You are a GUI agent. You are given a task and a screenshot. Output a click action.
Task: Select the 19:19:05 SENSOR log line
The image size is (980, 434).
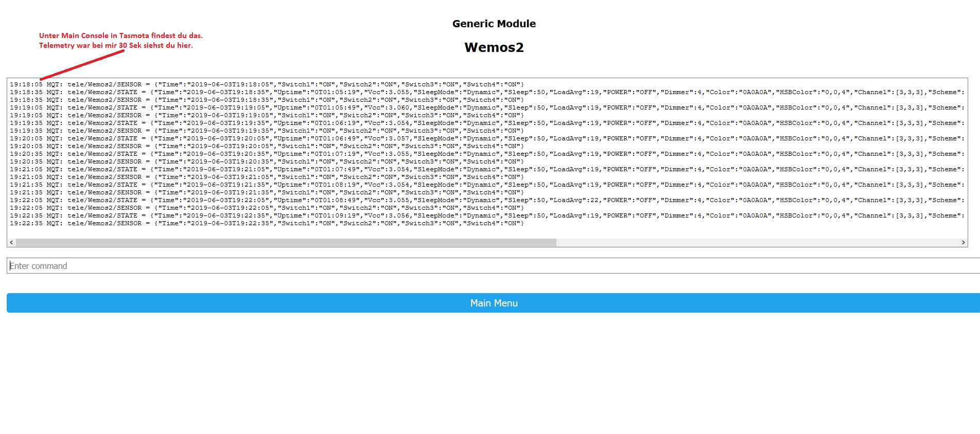pyautogui.click(x=267, y=115)
